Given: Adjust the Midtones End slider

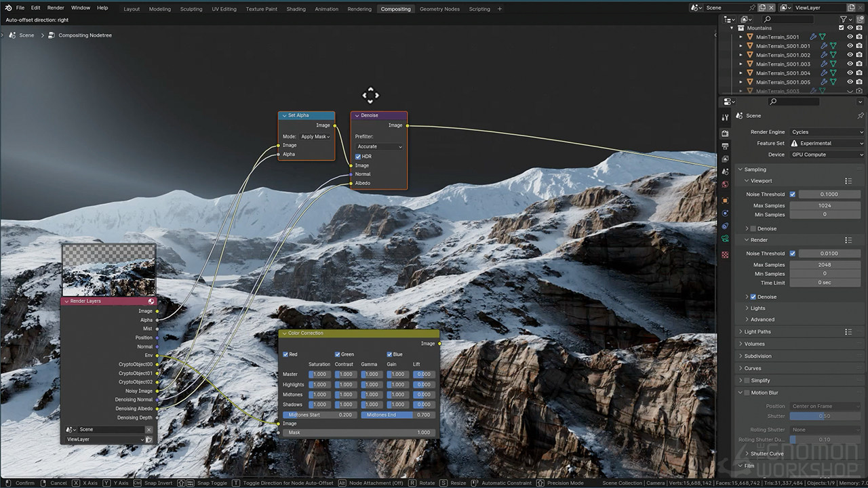Looking at the screenshot, I should (397, 415).
